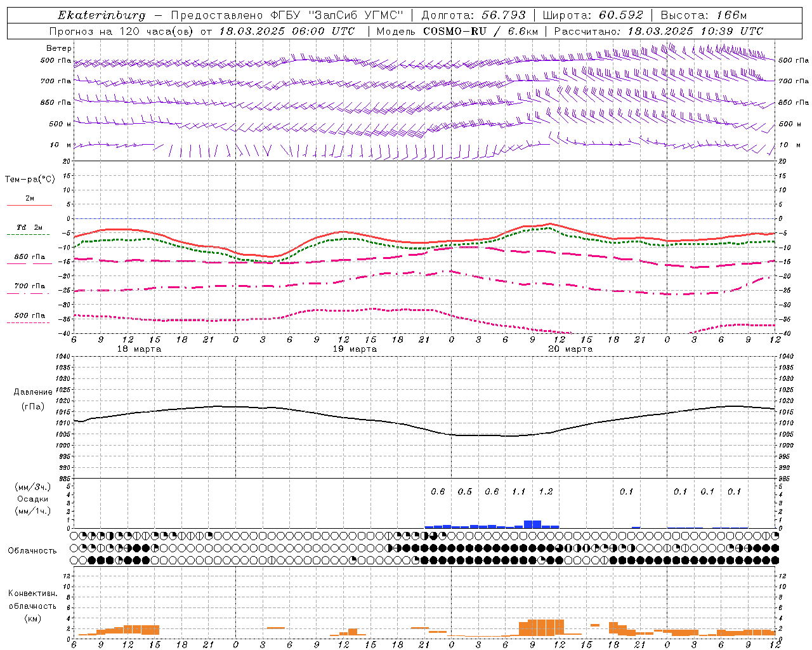The image size is (812, 650).
Task: Click the "Ekaterinburg" station title
Action: 101,15
